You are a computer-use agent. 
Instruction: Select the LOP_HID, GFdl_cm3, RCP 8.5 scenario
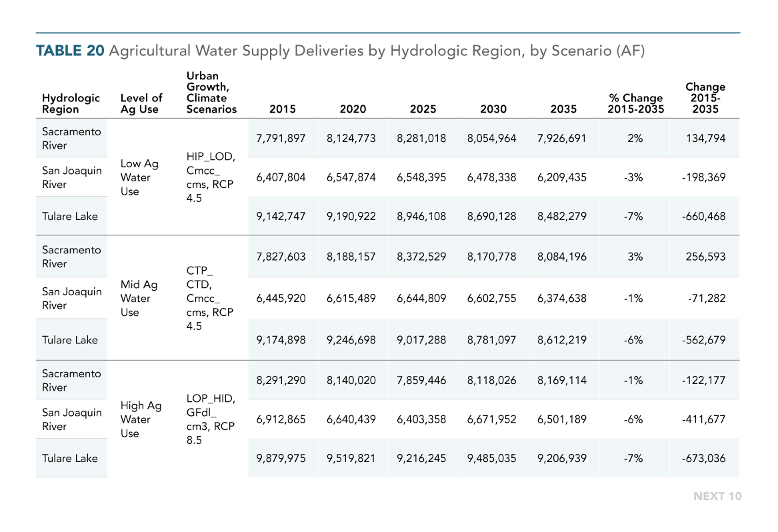point(211,419)
